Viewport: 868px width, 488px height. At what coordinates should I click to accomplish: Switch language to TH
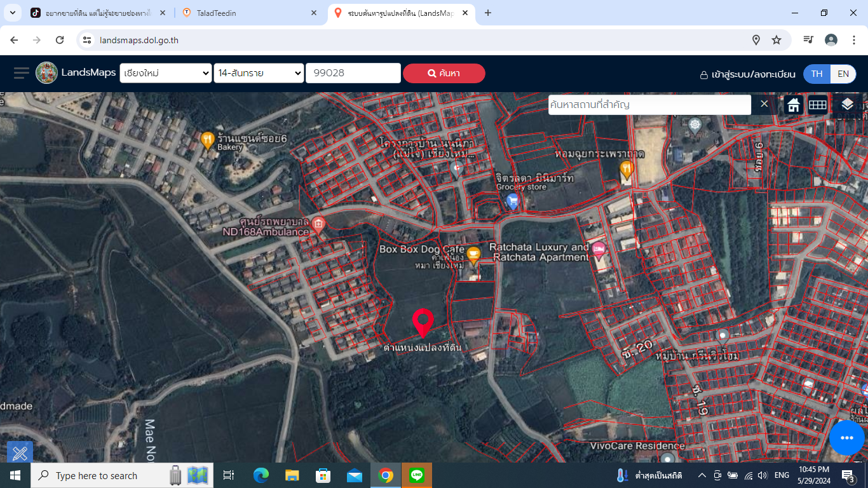tap(817, 74)
